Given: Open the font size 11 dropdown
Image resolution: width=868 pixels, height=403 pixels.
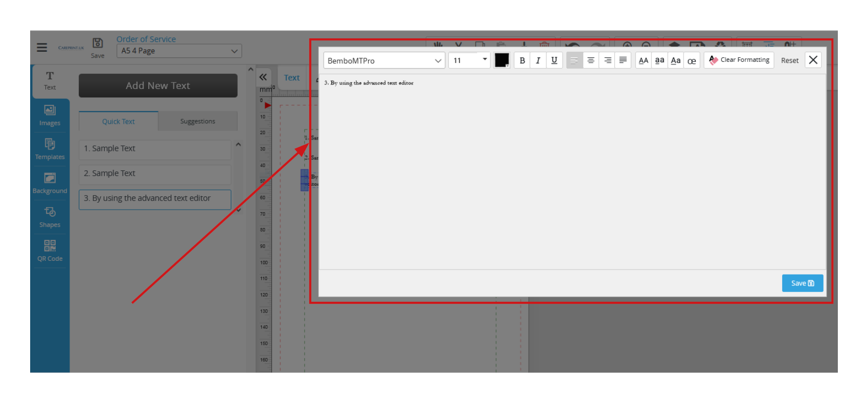Looking at the screenshot, I should (x=469, y=60).
